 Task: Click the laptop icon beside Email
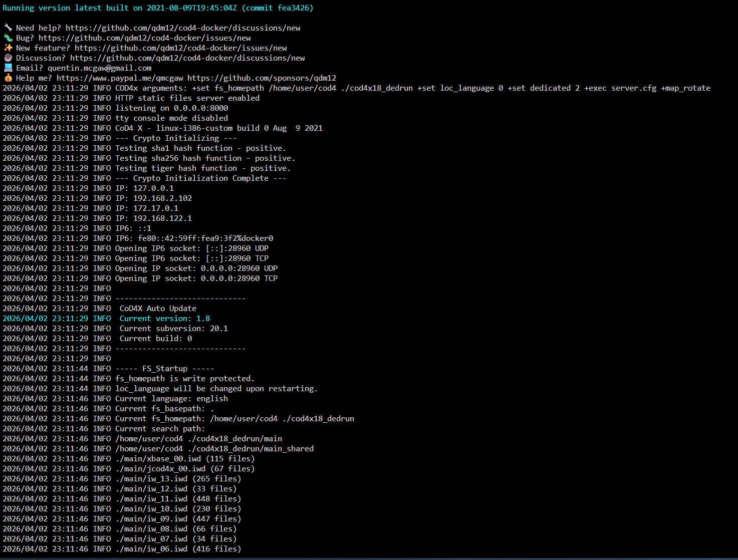[x=8, y=68]
